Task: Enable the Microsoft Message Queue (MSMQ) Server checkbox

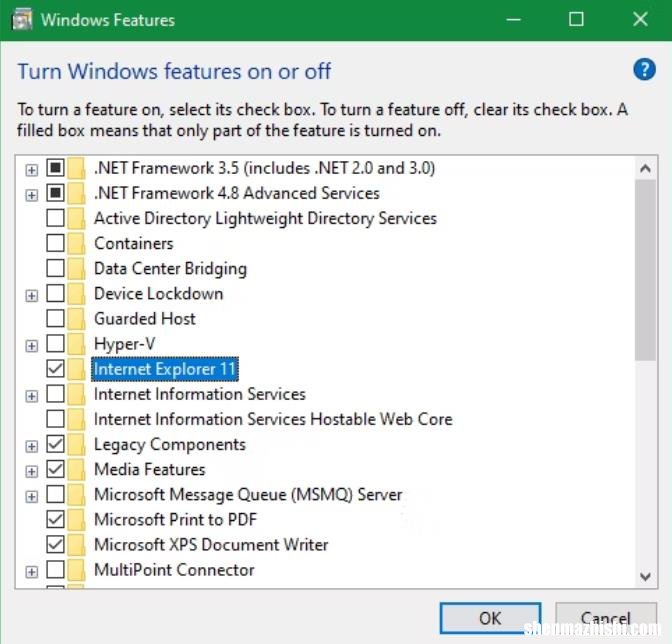Action: click(x=55, y=494)
